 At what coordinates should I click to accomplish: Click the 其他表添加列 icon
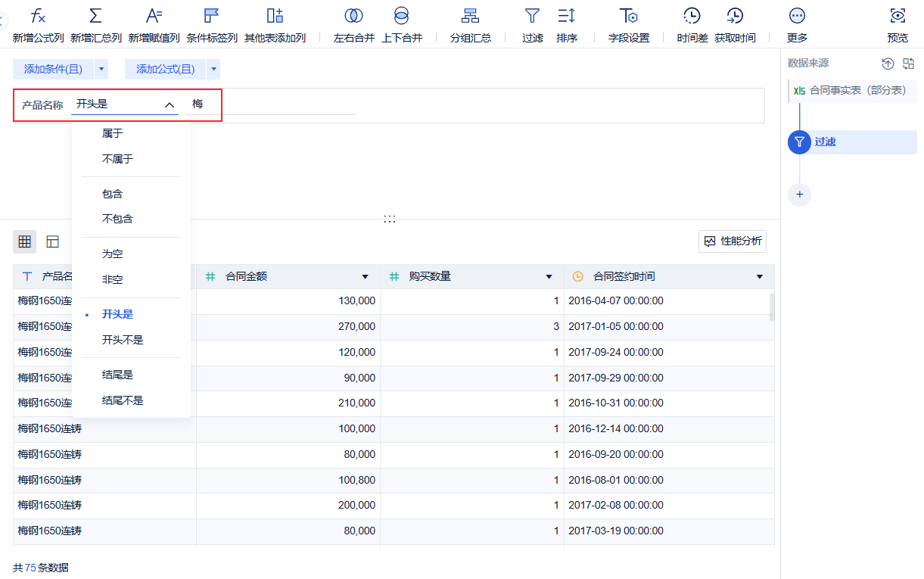tap(275, 16)
